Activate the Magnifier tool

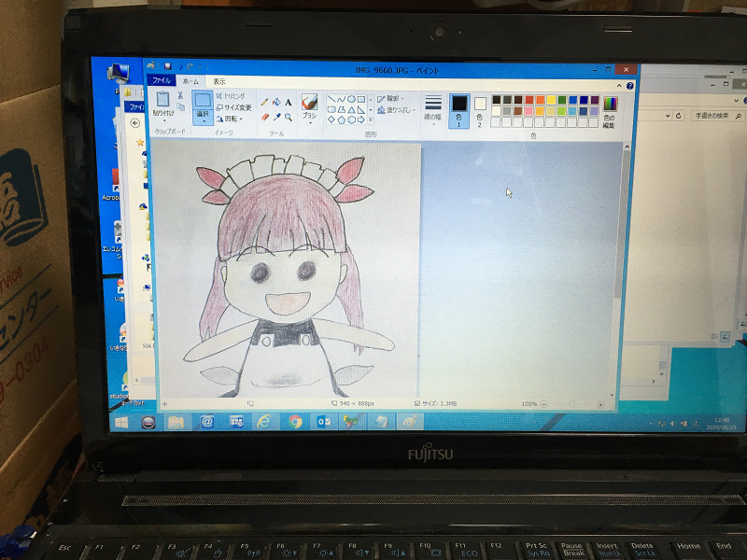289,118
